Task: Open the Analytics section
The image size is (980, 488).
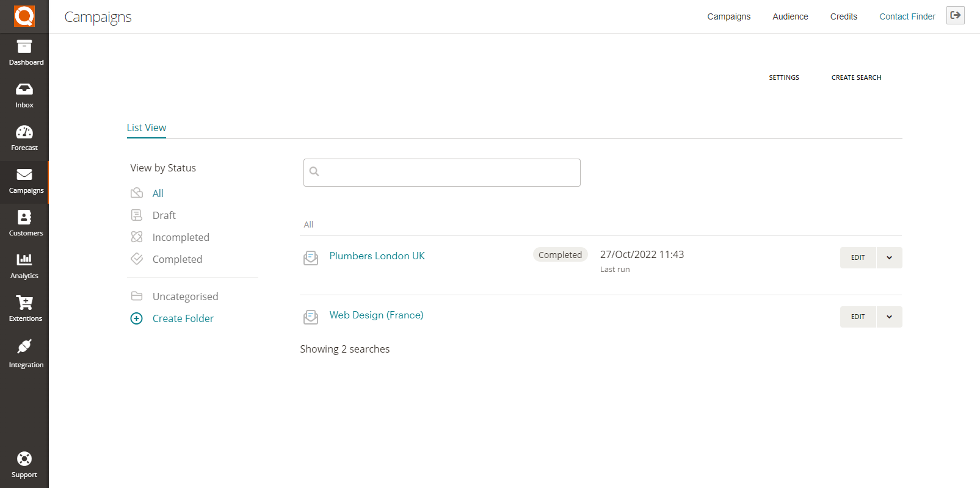Action: pos(24,265)
